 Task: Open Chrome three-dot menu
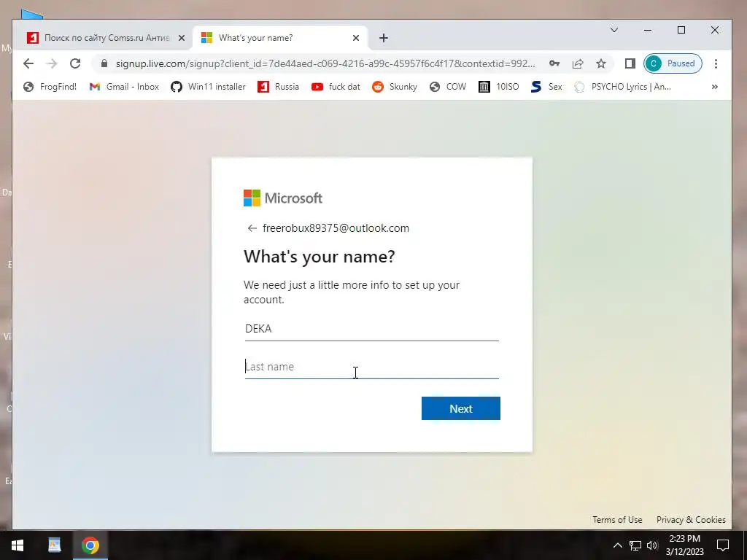click(716, 63)
